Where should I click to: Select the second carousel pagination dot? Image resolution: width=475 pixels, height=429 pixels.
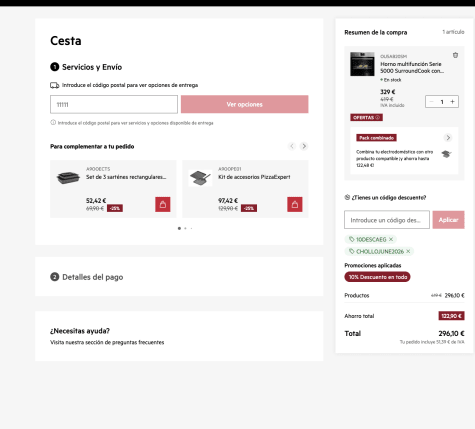coord(185,228)
